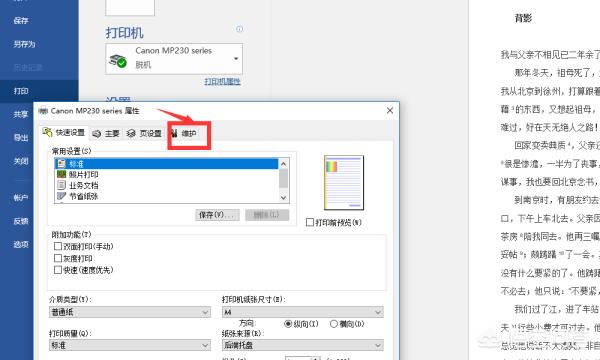Enable 灰度打印 checkbox

click(58, 258)
